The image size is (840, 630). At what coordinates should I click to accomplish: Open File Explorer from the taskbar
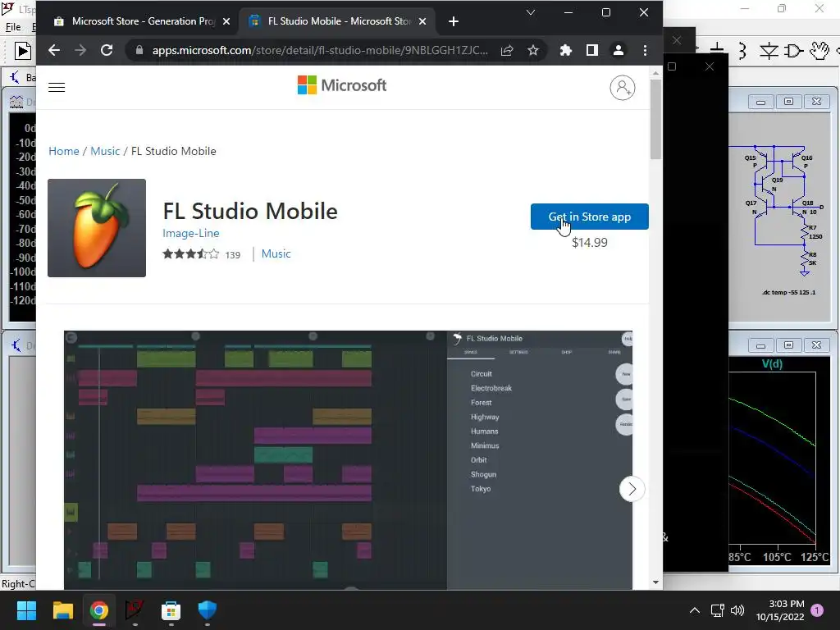pos(62,610)
